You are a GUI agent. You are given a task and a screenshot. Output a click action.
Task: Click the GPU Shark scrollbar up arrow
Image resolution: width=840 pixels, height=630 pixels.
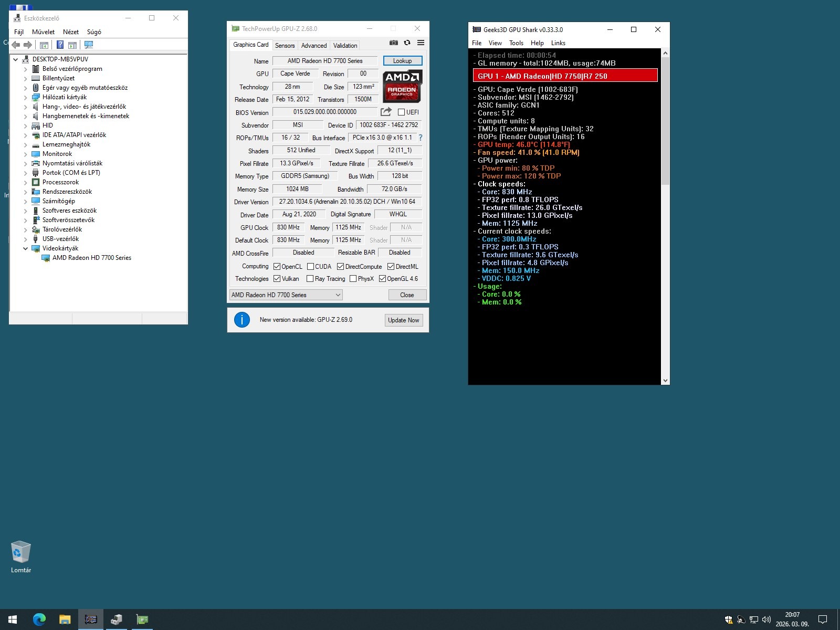665,53
